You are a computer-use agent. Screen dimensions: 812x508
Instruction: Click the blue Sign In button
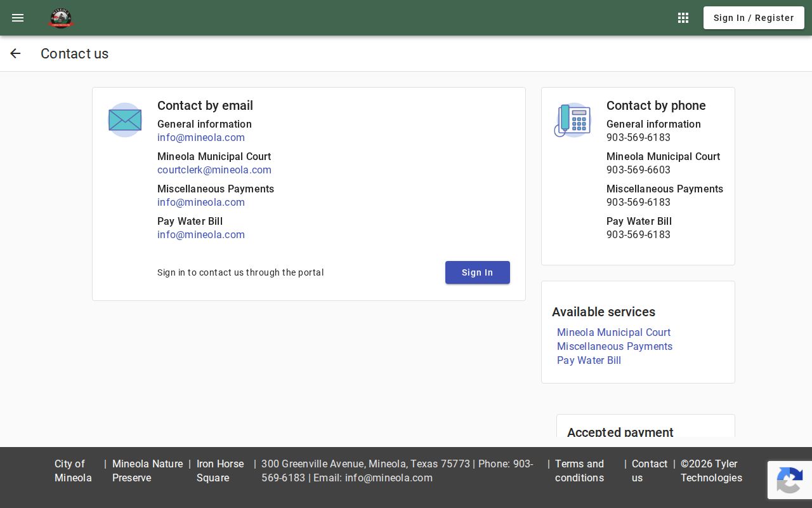tap(478, 272)
